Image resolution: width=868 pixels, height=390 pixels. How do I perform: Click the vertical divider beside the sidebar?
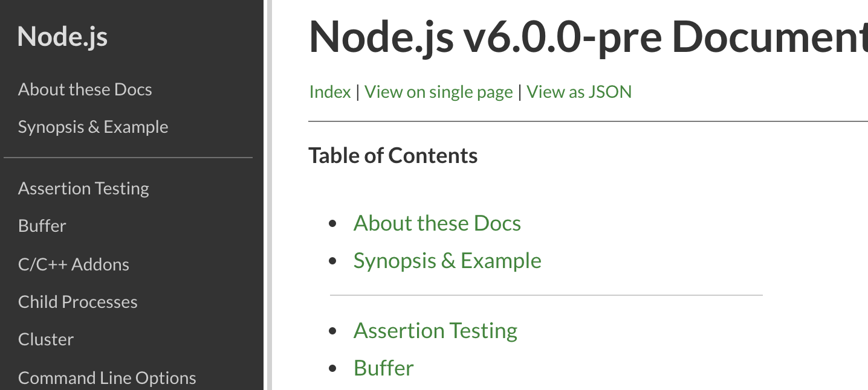pos(269,195)
